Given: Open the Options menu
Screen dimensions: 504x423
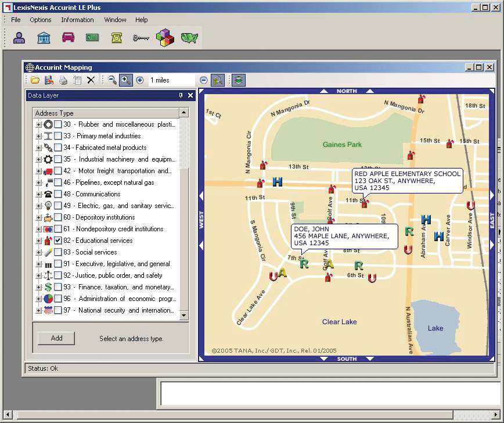Looking at the screenshot, I should [x=41, y=20].
